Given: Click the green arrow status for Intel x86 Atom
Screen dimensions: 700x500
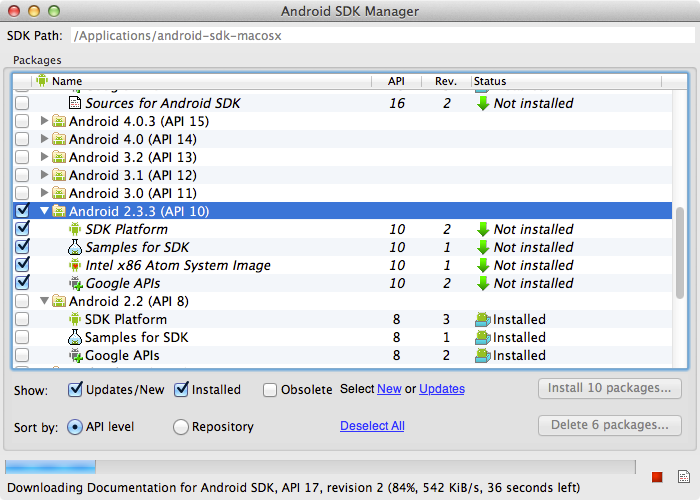Looking at the screenshot, I should pyautogui.click(x=483, y=265).
